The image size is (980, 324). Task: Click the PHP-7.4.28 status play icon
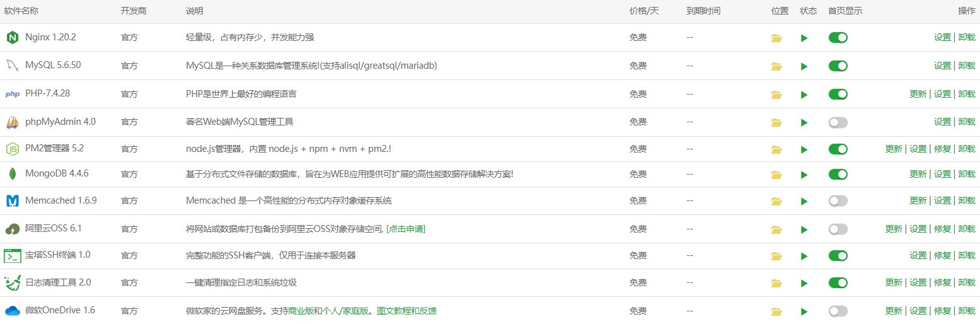(804, 95)
